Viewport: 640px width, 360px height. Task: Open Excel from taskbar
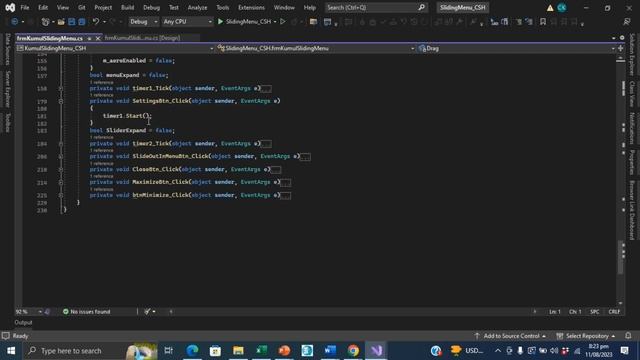click(x=261, y=351)
